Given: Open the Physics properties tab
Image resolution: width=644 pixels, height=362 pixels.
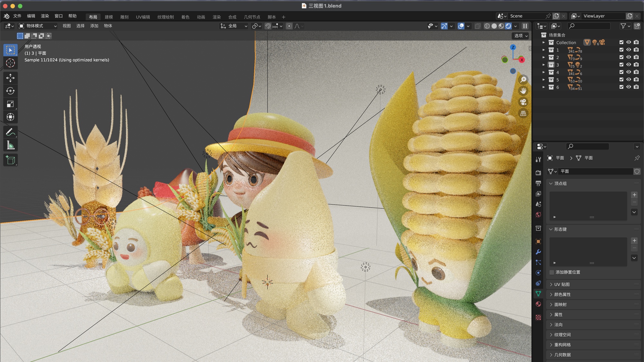Looking at the screenshot, I should 538,273.
